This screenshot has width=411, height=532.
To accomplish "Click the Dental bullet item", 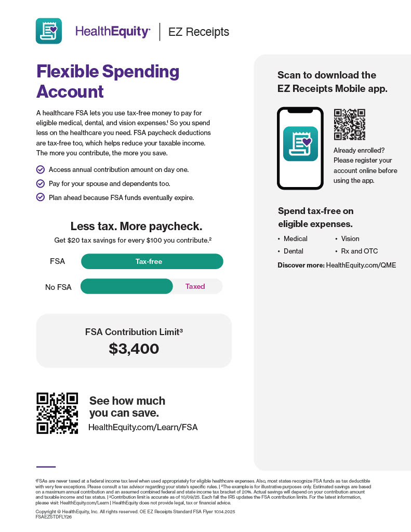I will (x=293, y=251).
